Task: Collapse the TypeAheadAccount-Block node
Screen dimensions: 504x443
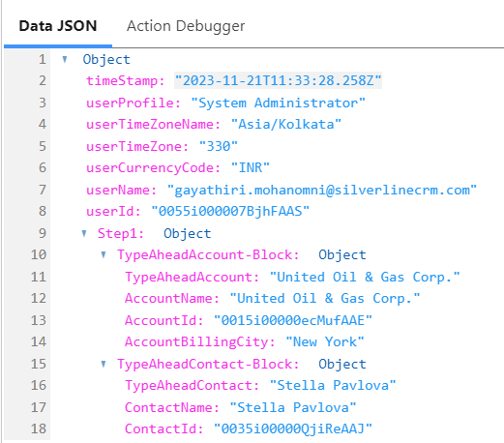Action: (x=104, y=254)
